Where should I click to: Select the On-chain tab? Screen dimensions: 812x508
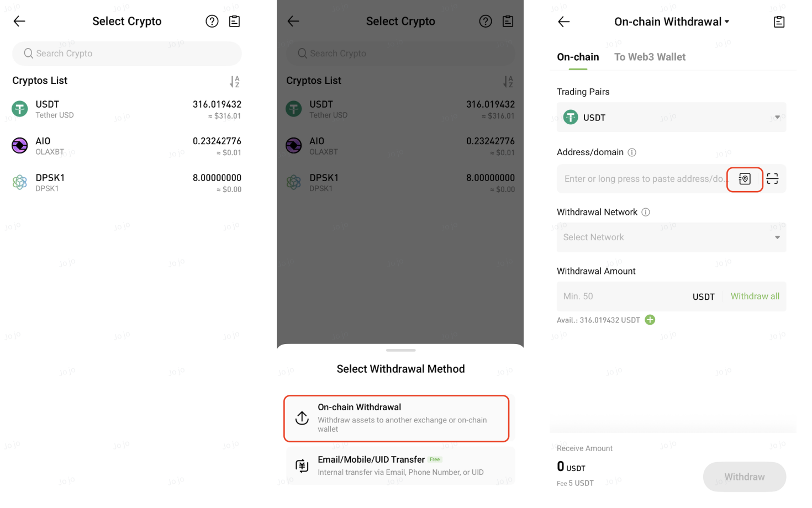578,57
